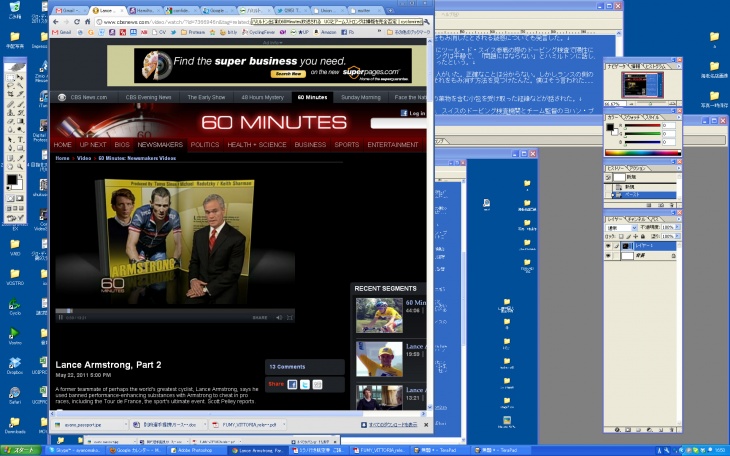Screen dimensions: 730x456
Task: Share video via the Facebook icon
Action: (x=292, y=384)
